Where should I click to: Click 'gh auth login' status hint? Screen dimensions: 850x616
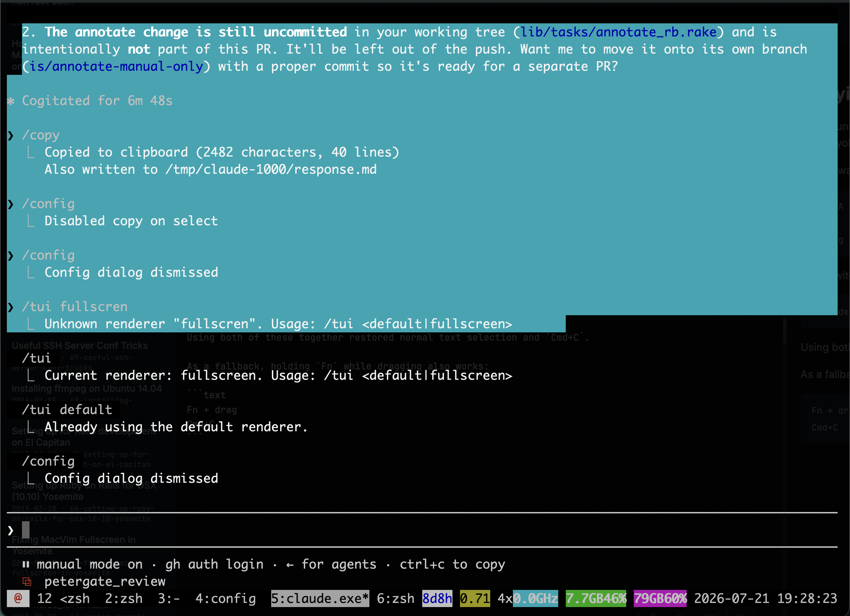coord(214,564)
